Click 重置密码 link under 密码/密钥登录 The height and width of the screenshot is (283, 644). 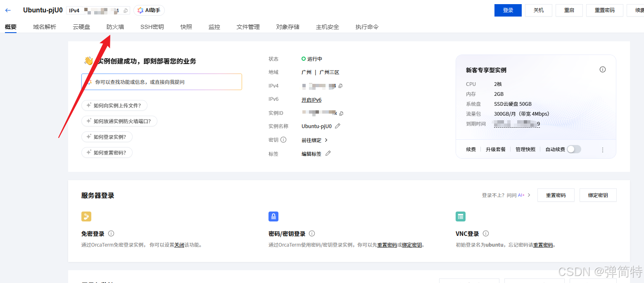[387, 245]
